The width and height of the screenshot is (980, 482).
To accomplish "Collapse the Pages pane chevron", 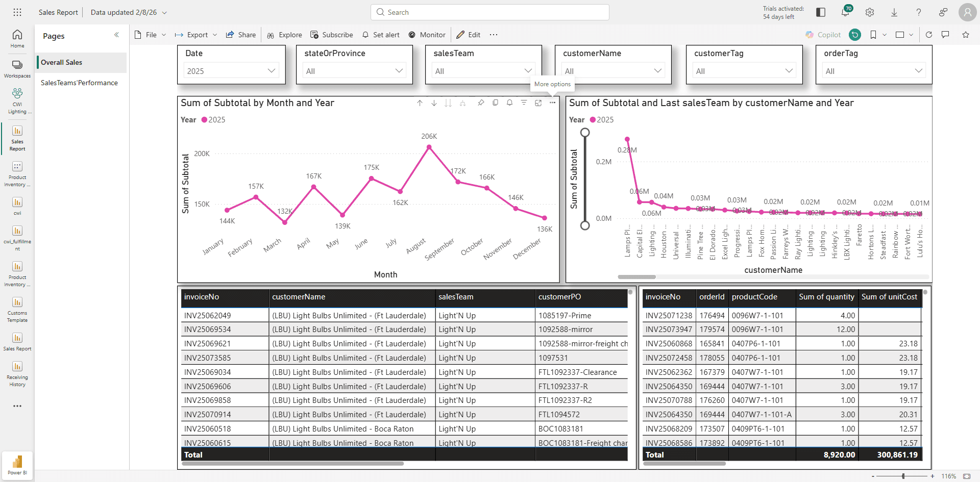I will tap(116, 35).
